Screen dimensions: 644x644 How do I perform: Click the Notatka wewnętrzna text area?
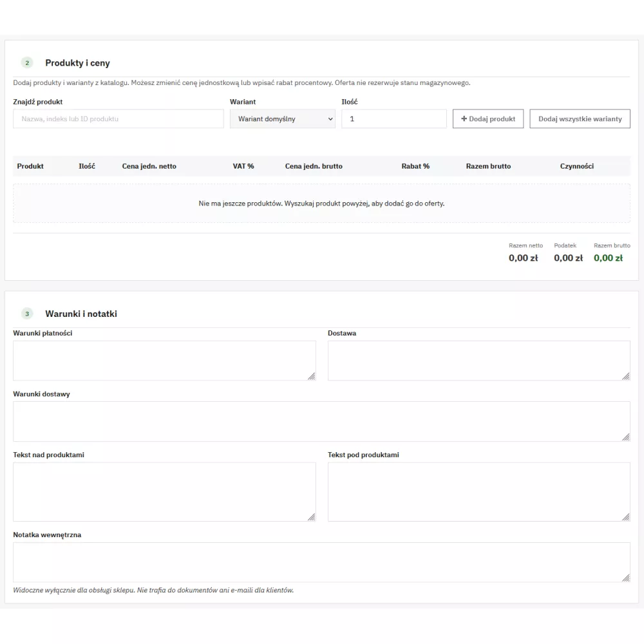tap(321, 562)
